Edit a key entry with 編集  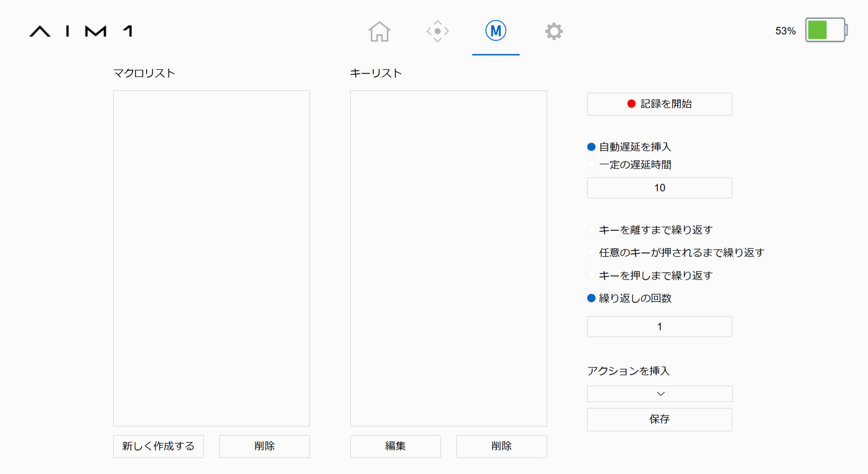click(x=395, y=446)
